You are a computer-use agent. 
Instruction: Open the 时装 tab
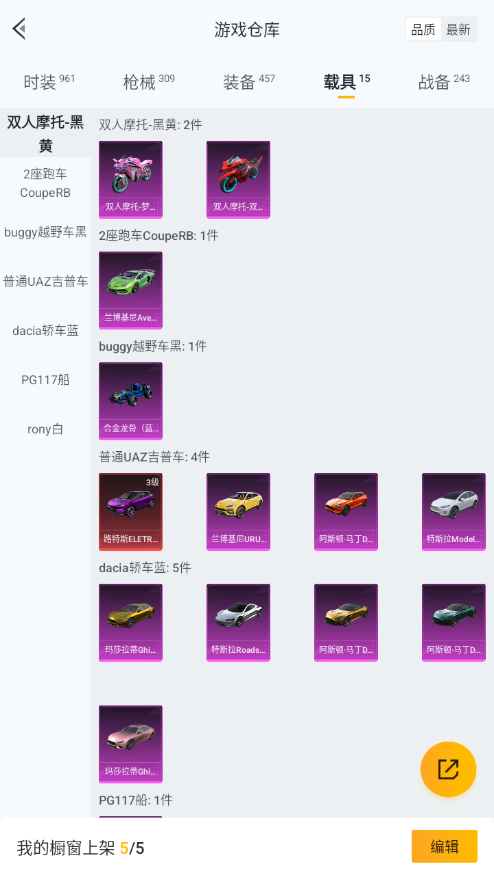pyautogui.click(x=49, y=82)
